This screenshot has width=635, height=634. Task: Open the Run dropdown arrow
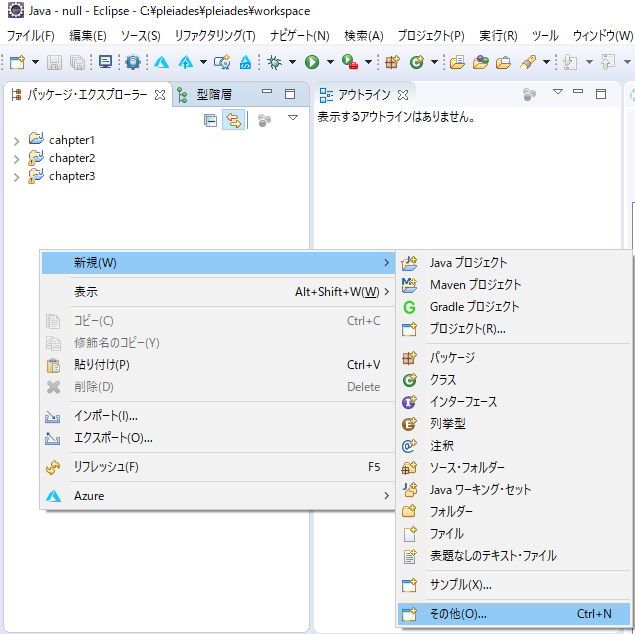tap(330, 62)
